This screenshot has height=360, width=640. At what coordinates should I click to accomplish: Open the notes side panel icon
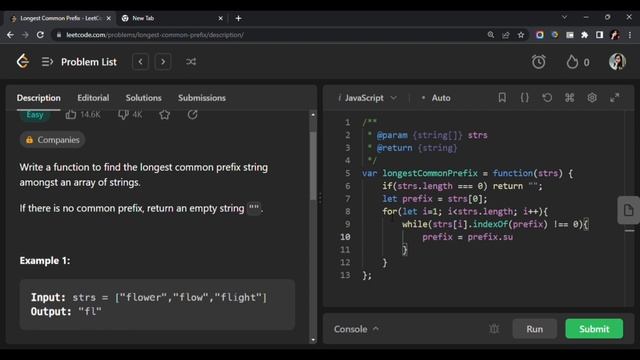(629, 210)
